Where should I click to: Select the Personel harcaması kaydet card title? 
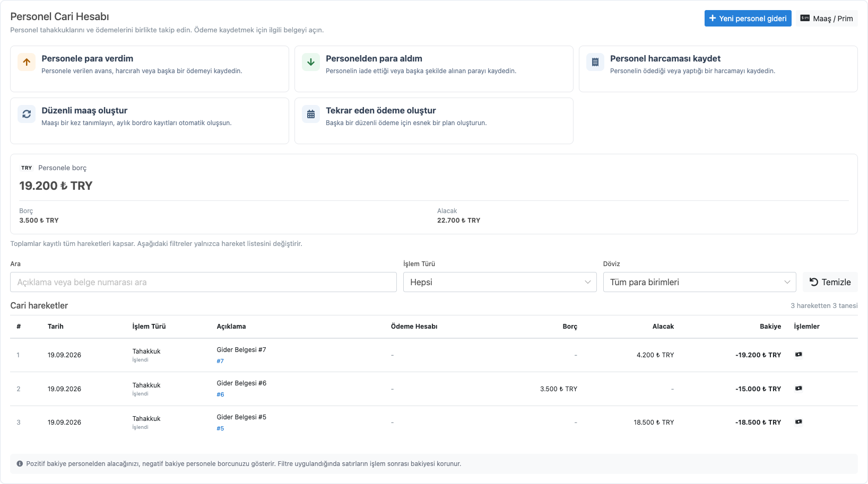(665, 58)
